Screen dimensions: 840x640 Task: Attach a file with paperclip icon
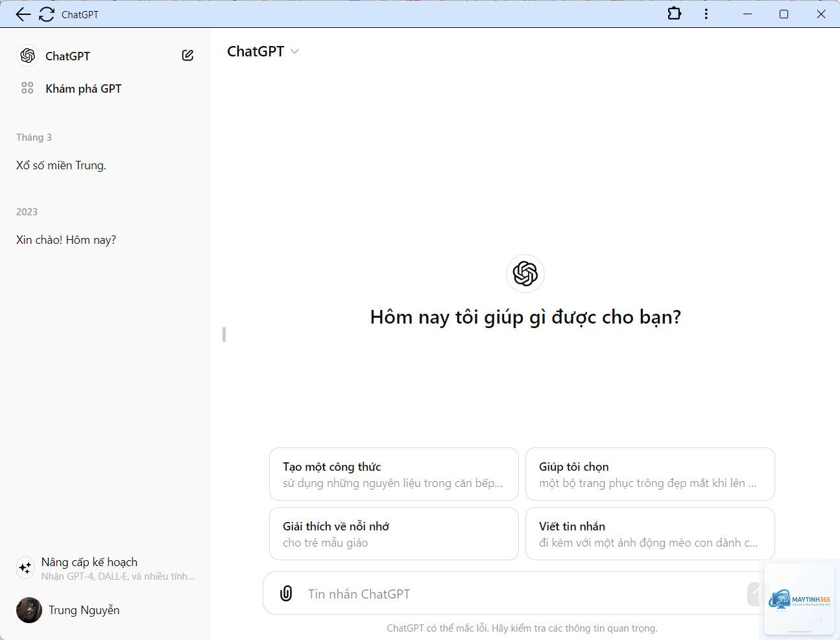286,593
